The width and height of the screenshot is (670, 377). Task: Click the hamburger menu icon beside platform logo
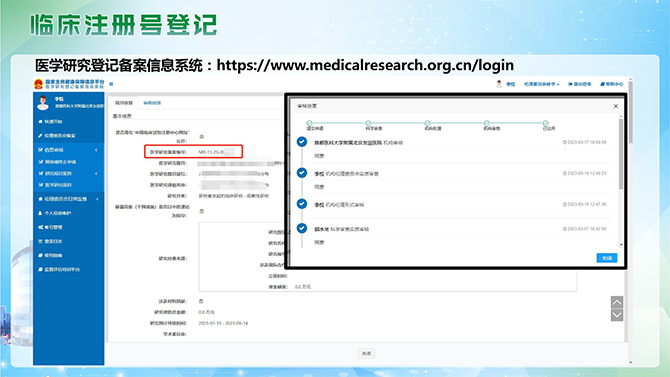[111, 84]
